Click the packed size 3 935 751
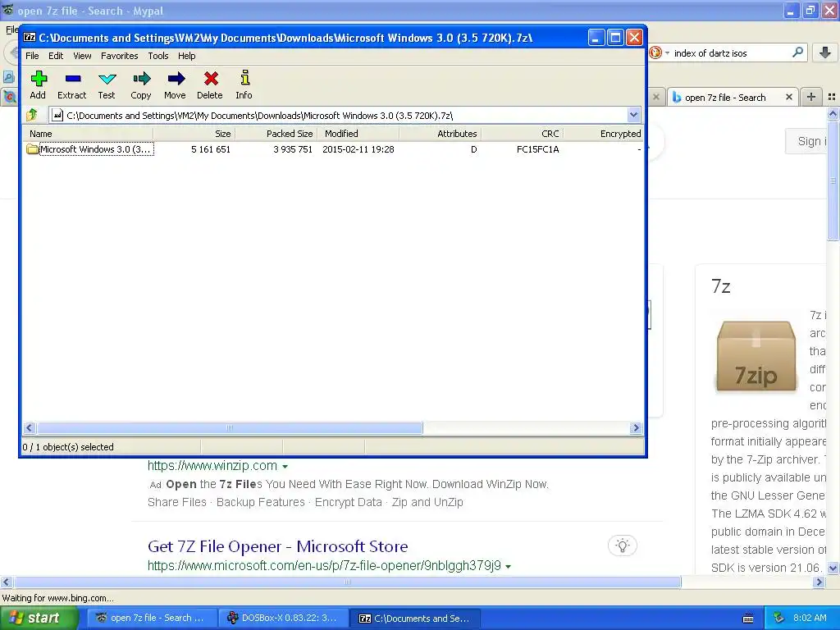Image resolution: width=840 pixels, height=630 pixels. (x=293, y=149)
